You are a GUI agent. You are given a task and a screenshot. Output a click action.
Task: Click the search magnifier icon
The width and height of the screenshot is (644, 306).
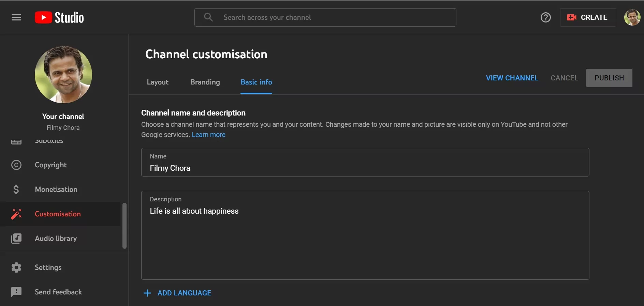click(x=208, y=17)
